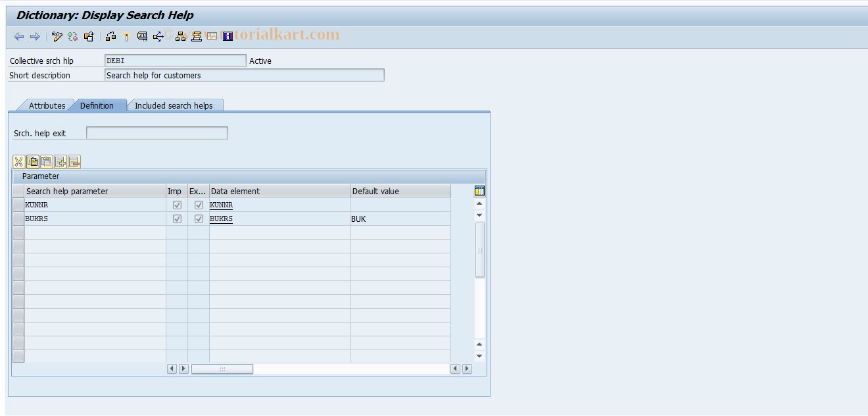
Task: Click the BUKRS data element link
Action: click(222, 219)
